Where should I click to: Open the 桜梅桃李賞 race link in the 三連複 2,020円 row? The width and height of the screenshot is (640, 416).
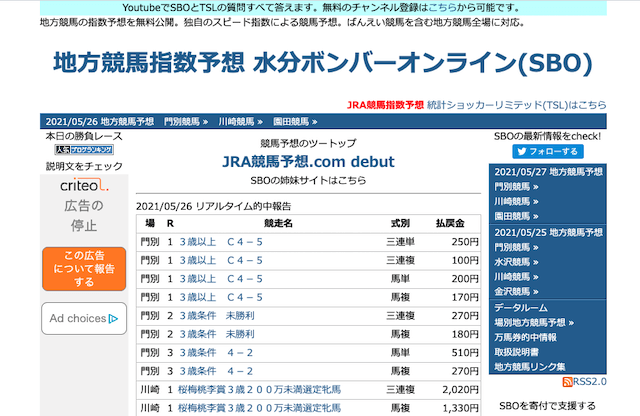tap(260, 389)
